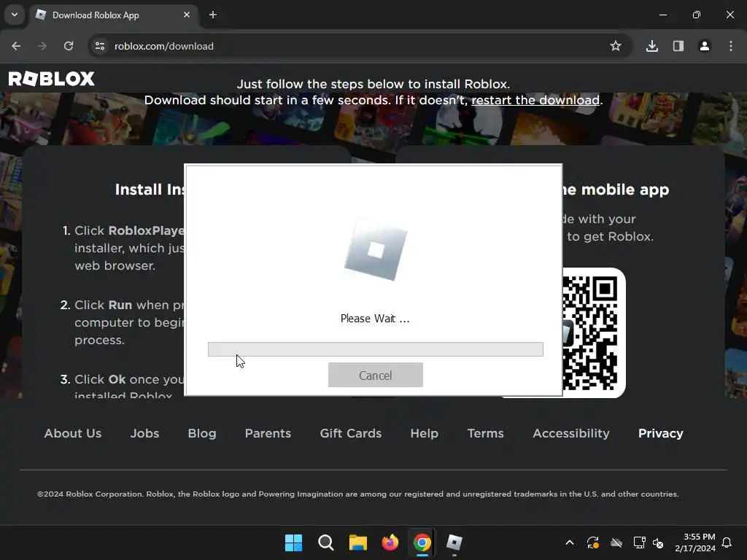
Task: Bookmark this page with the star icon
Action: pyautogui.click(x=616, y=46)
